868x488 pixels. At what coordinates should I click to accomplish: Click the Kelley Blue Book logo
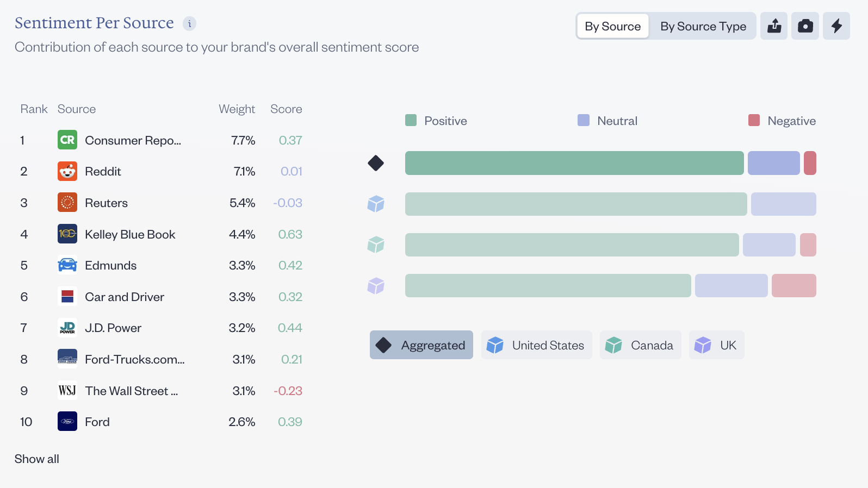pyautogui.click(x=67, y=234)
